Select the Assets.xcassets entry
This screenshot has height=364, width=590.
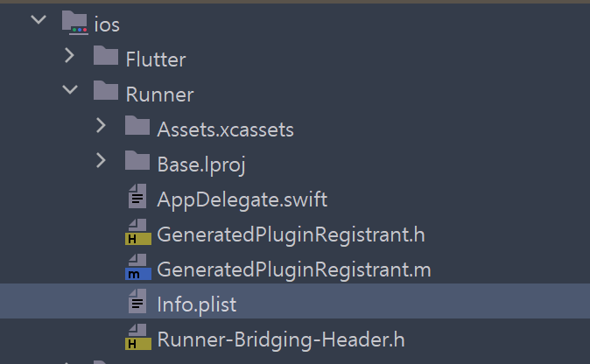point(225,129)
